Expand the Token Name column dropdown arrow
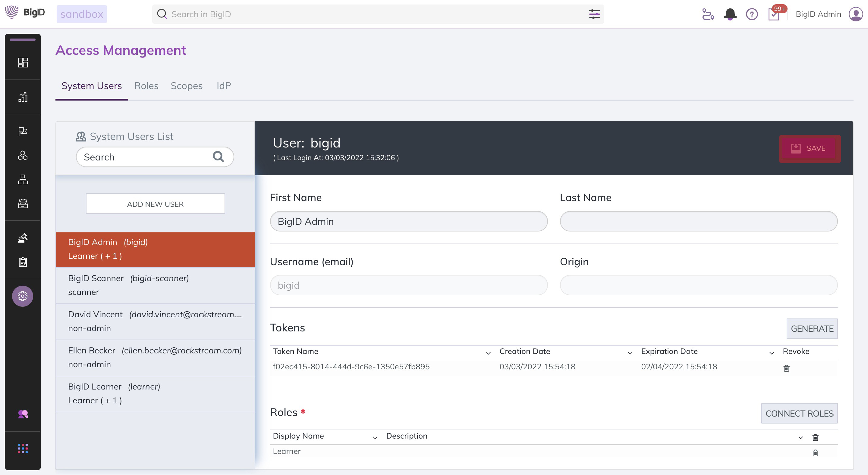This screenshot has height=475, width=868. click(488, 352)
